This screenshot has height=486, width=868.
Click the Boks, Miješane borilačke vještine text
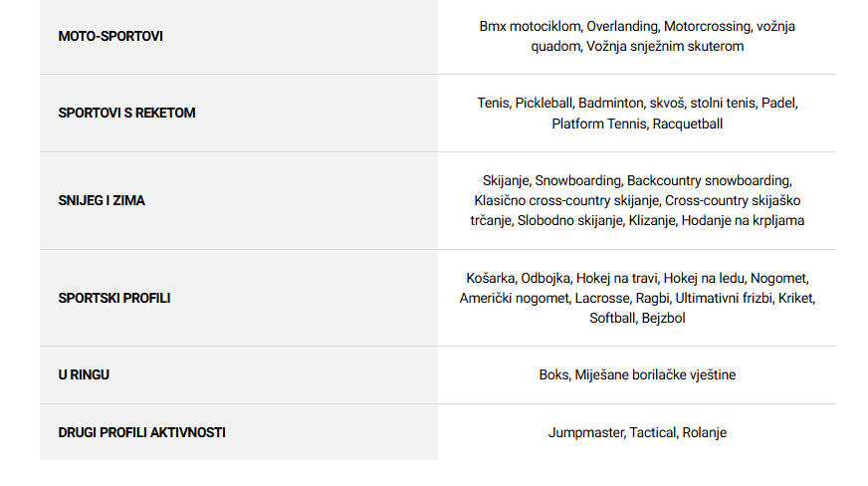pos(637,374)
